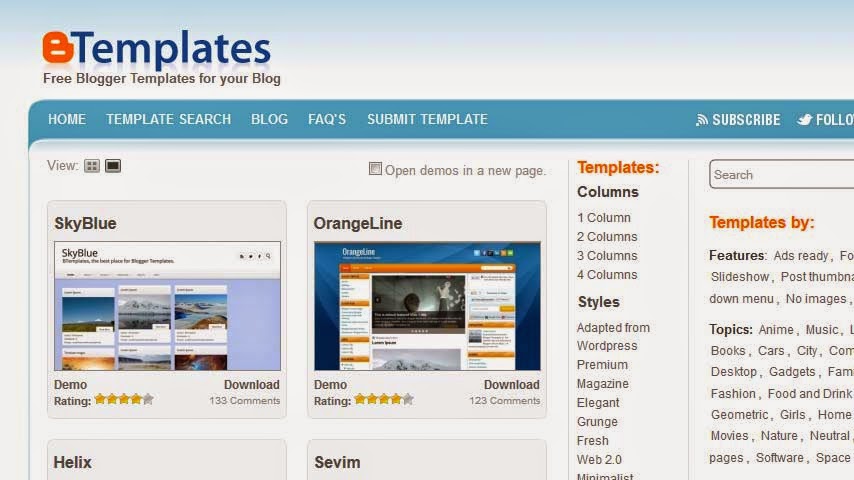Switch to grid view icon

pos(92,166)
